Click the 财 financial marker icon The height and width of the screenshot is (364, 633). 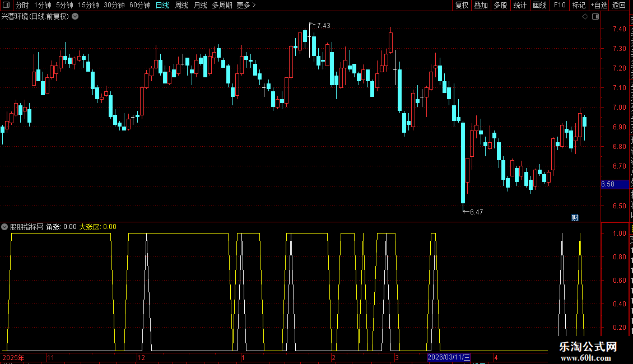pos(575,217)
